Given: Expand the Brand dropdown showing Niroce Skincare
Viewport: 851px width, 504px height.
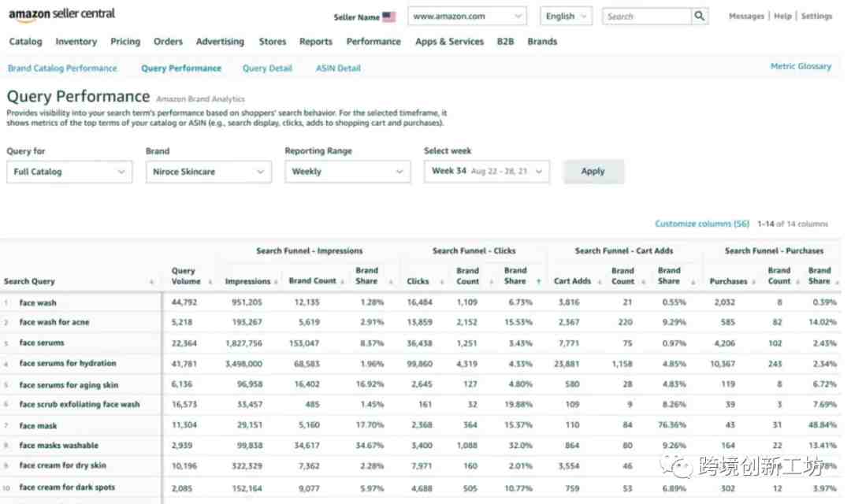Looking at the screenshot, I should (x=208, y=172).
